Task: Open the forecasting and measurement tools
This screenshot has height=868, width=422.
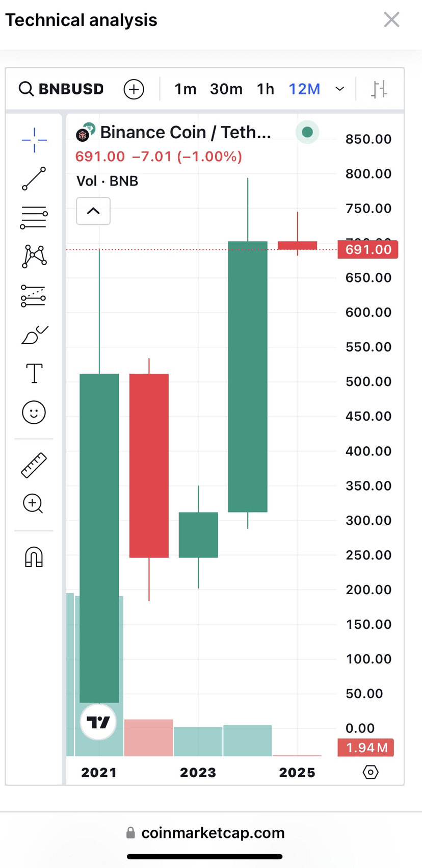Action: coord(34,296)
